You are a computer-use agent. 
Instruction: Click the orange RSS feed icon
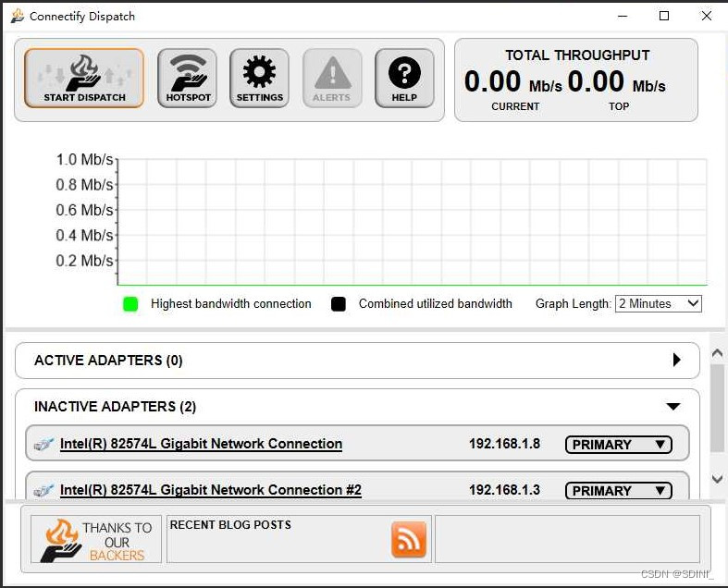[x=409, y=539]
